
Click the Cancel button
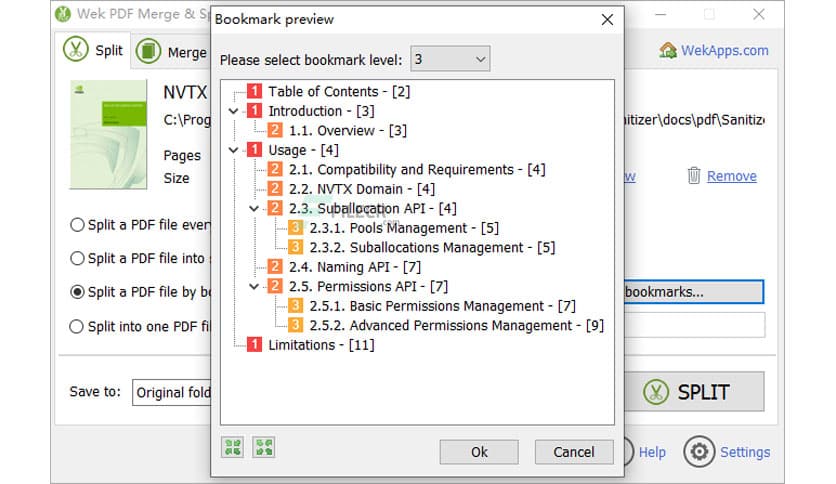click(573, 452)
